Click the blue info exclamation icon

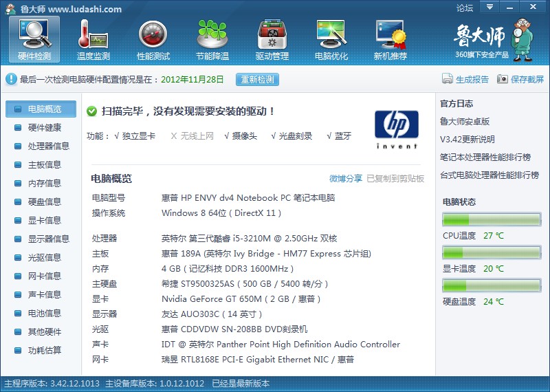tap(11, 79)
